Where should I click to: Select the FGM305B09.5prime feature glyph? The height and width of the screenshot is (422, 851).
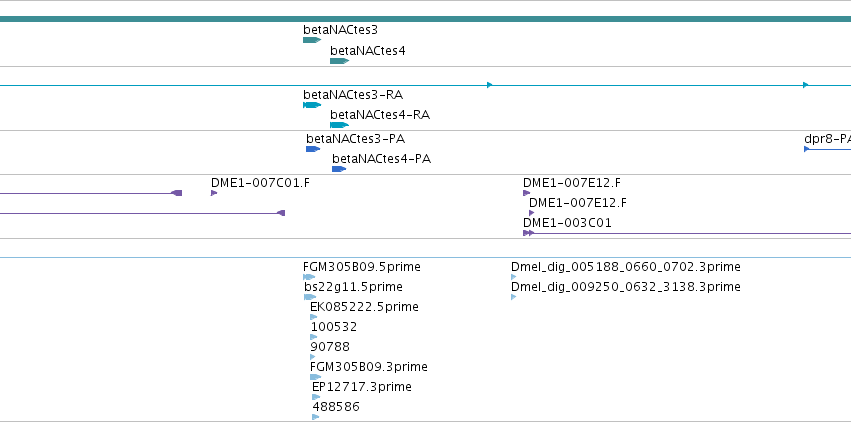pos(309,277)
